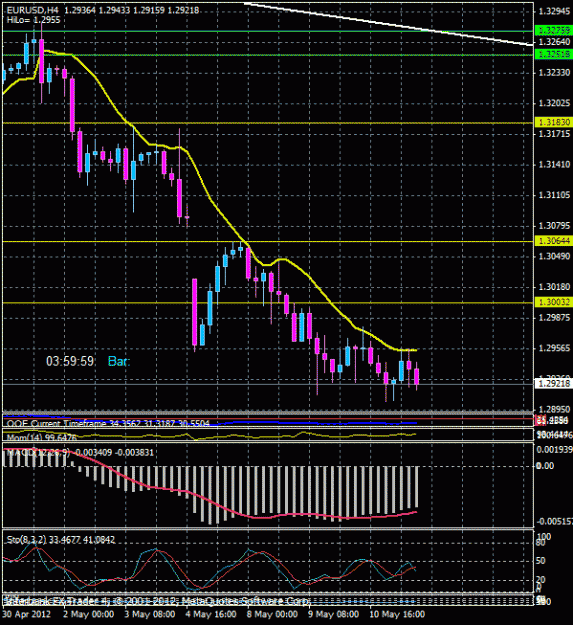573x625 pixels.
Task: Click the 1.32945 price scale value
Action: pyautogui.click(x=554, y=11)
